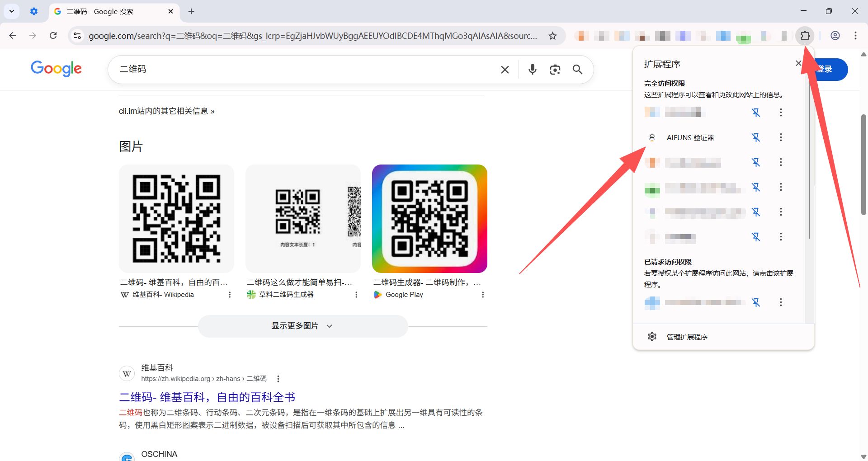Click the 图片 section heading
868x461 pixels.
pos(131,146)
